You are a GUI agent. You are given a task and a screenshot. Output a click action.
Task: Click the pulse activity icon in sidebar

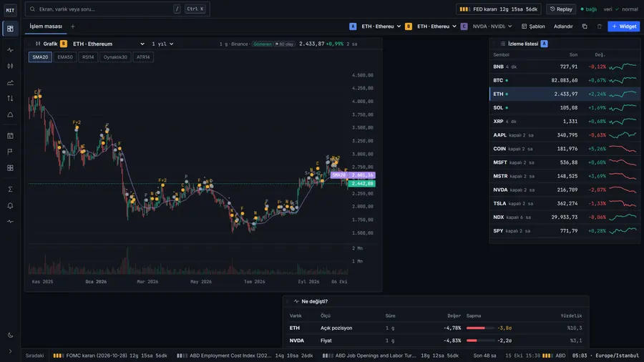(x=10, y=50)
